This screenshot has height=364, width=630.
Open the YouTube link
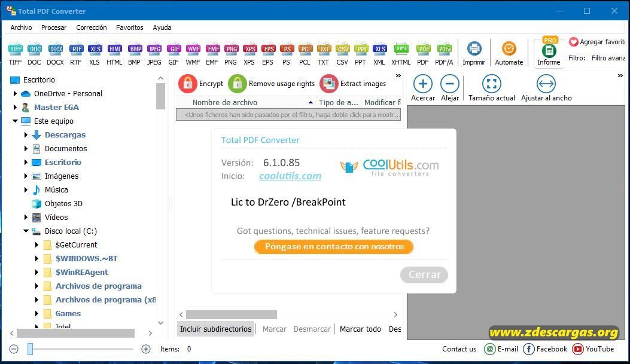(x=594, y=349)
